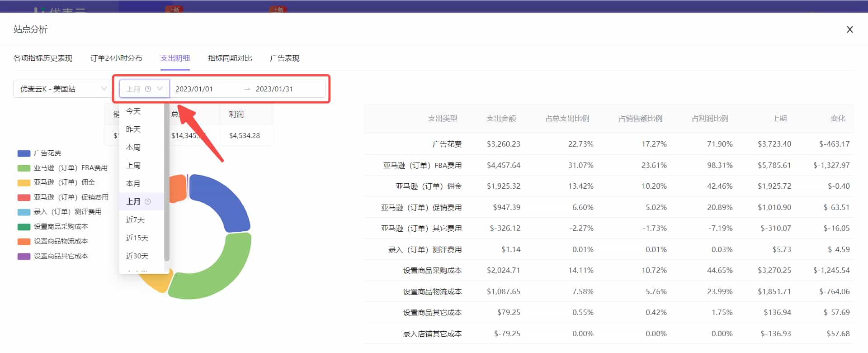Choose 今天 from the date list
The height and width of the screenshot is (353, 868).
pyautogui.click(x=142, y=111)
